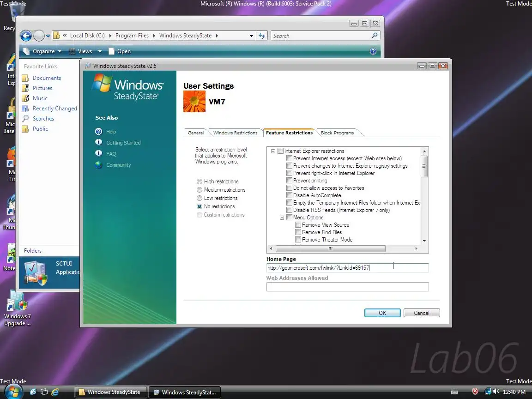Select No restrictions radio button

tap(199, 206)
